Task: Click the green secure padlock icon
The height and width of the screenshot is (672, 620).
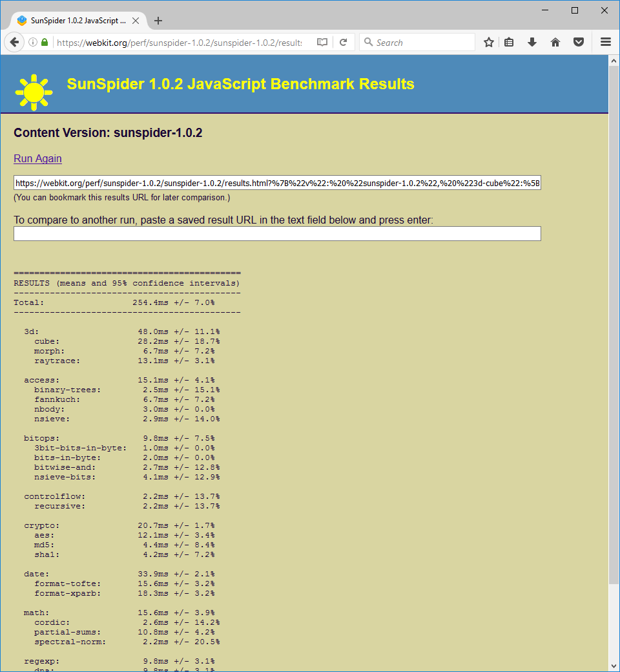Action: click(44, 43)
